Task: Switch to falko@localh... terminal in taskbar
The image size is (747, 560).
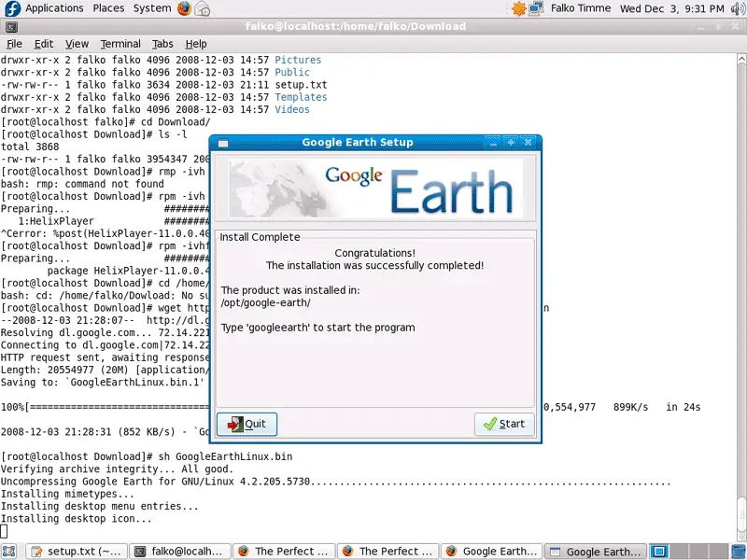Action: tap(180, 552)
